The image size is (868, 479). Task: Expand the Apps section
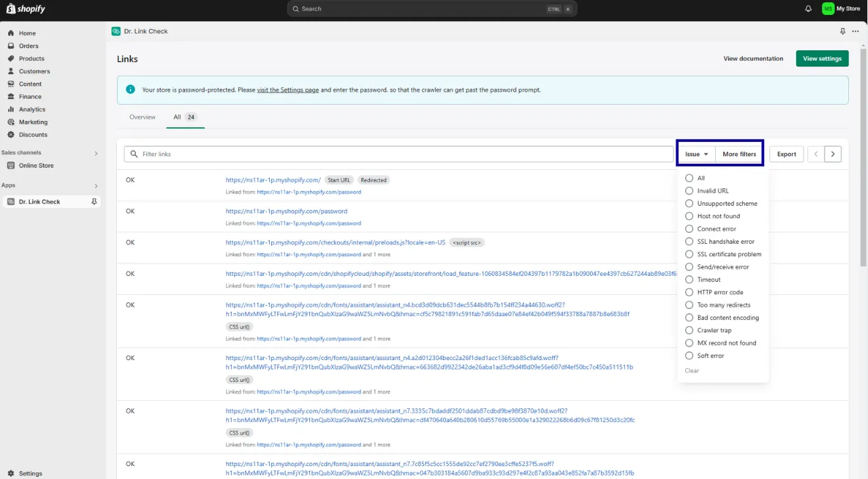coord(96,186)
